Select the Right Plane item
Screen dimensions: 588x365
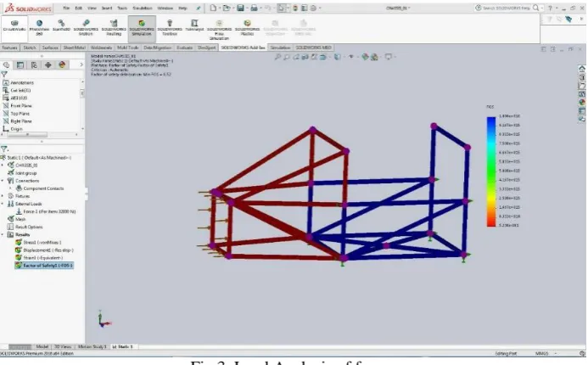[x=17, y=121]
